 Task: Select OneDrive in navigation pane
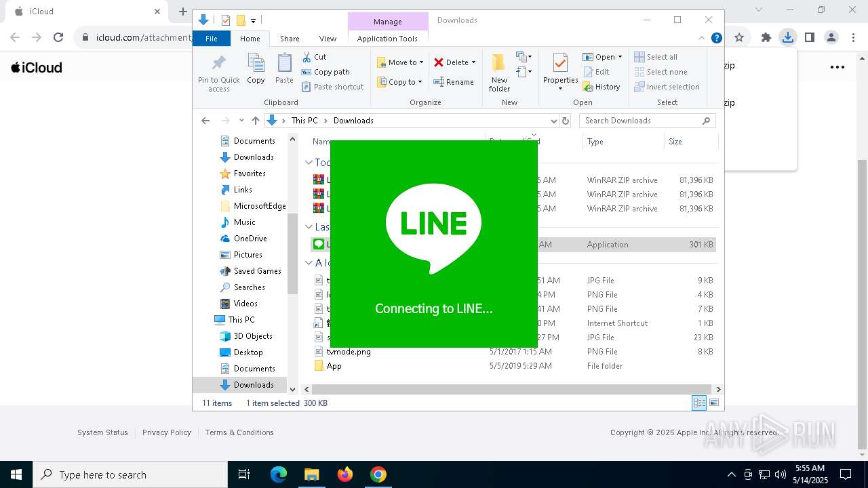[x=250, y=239]
